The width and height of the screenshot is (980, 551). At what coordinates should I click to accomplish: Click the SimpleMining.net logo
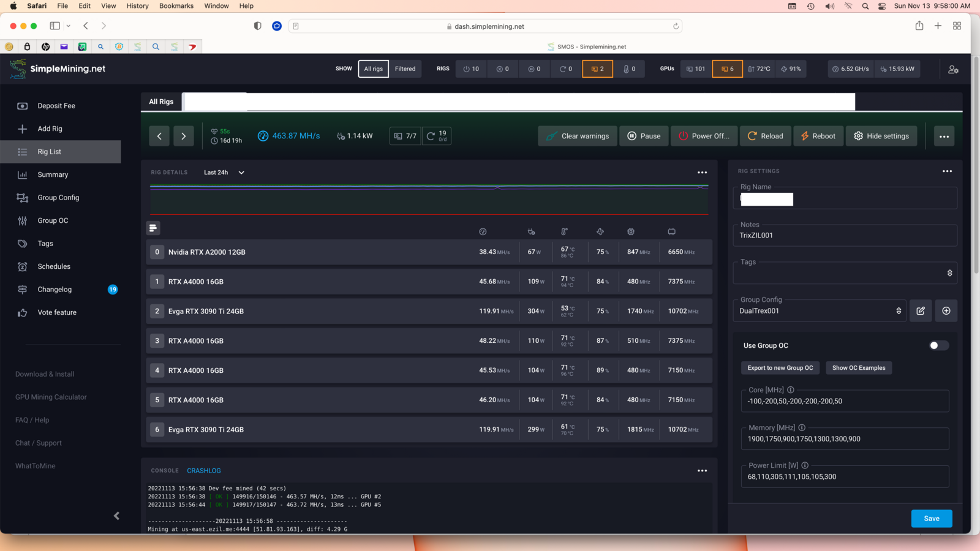tap(58, 69)
